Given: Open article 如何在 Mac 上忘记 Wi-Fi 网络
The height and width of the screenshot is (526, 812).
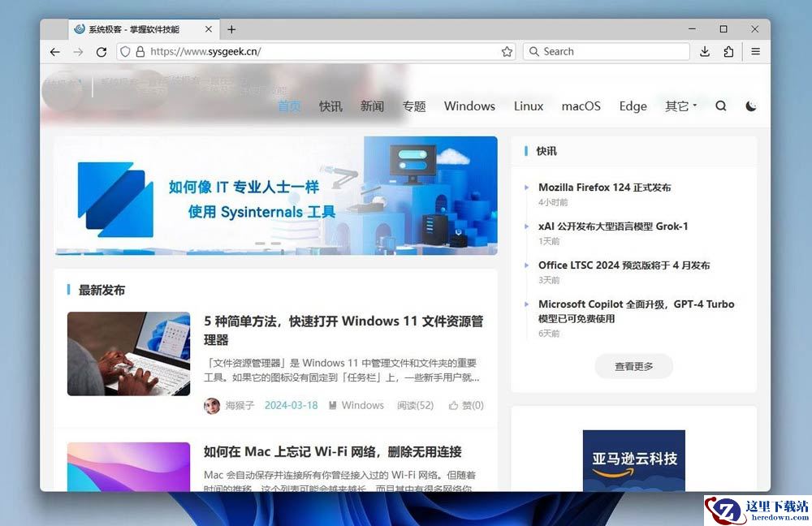Looking at the screenshot, I should pos(332,452).
